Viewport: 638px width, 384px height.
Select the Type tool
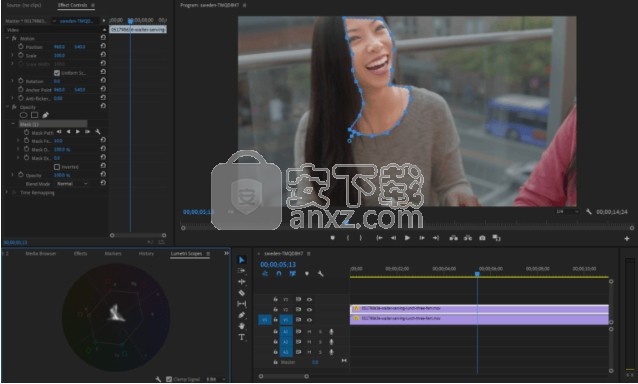click(x=242, y=337)
